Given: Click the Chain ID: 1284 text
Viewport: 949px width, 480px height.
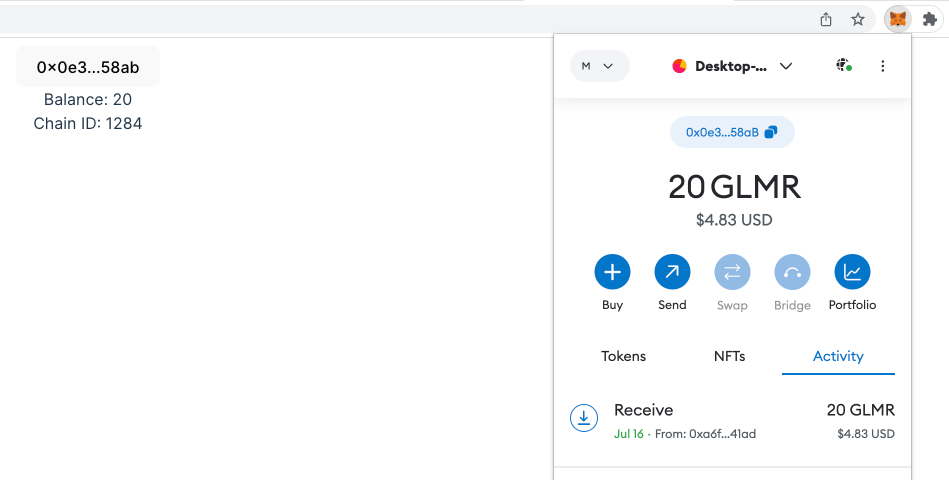Looking at the screenshot, I should [88, 123].
